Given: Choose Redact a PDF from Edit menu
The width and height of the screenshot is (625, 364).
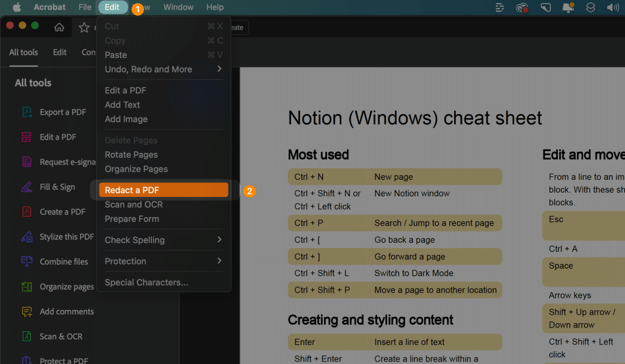Looking at the screenshot, I should (x=163, y=190).
